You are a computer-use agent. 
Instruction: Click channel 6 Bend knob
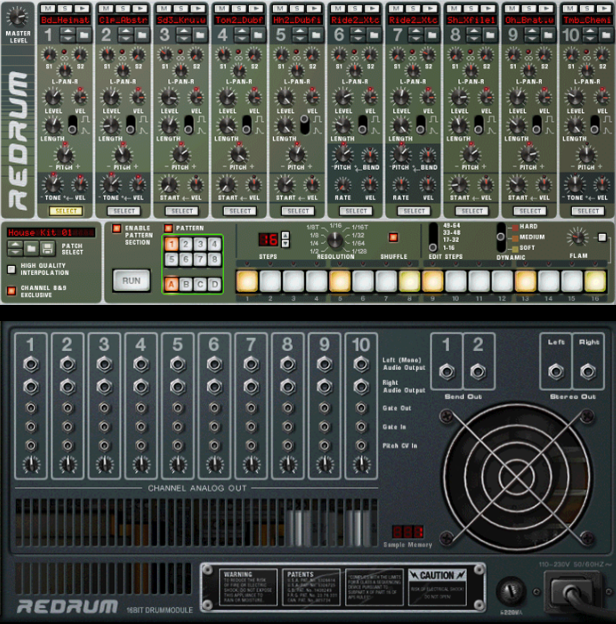[x=370, y=156]
